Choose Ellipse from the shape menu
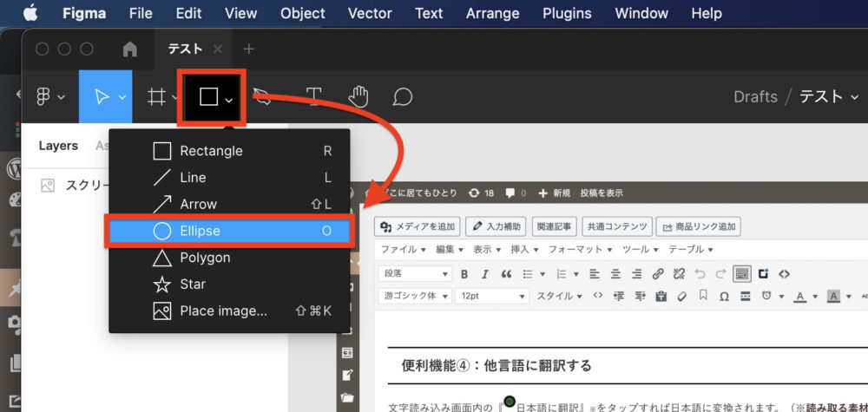The width and height of the screenshot is (868, 412). pyautogui.click(x=230, y=232)
